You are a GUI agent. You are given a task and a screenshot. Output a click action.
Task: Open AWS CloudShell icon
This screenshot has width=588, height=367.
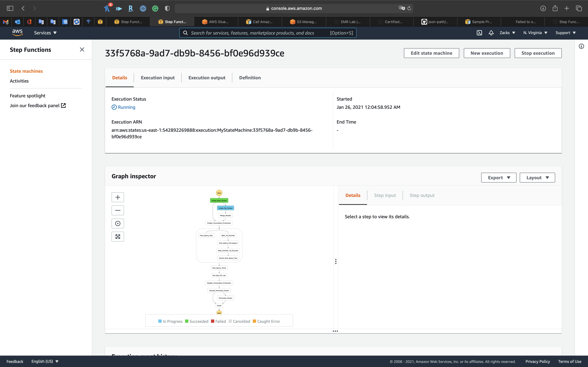(x=479, y=33)
